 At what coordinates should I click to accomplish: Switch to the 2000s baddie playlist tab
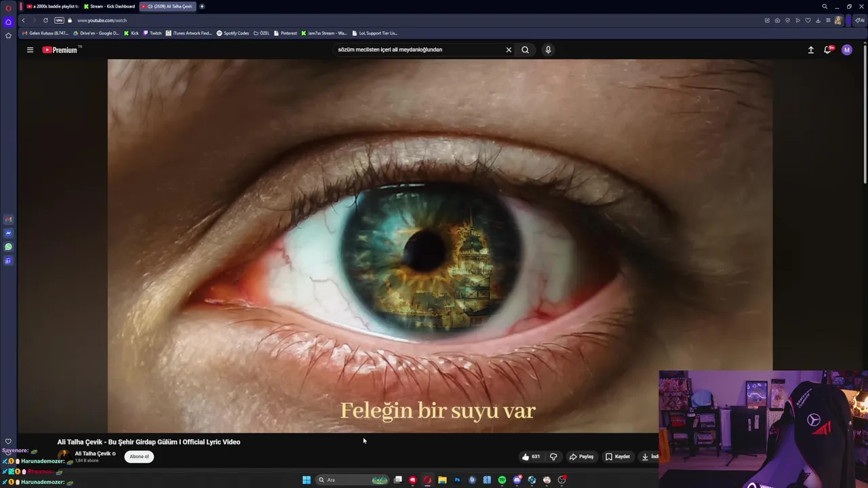[x=53, y=6]
